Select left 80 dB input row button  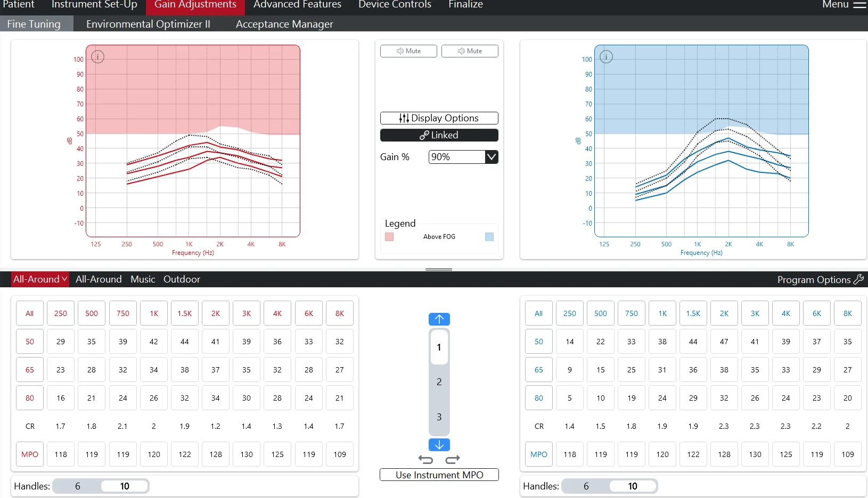click(x=30, y=398)
